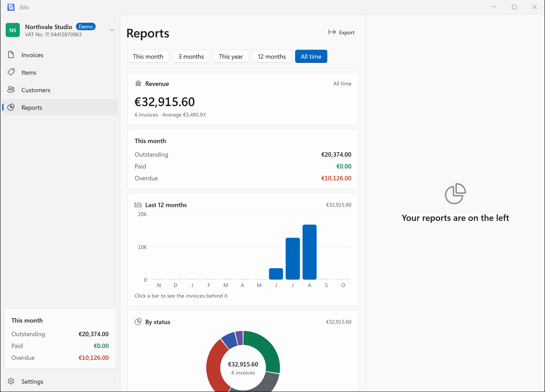Select the 3 months period filter
The height and width of the screenshot is (392, 545).
point(191,56)
